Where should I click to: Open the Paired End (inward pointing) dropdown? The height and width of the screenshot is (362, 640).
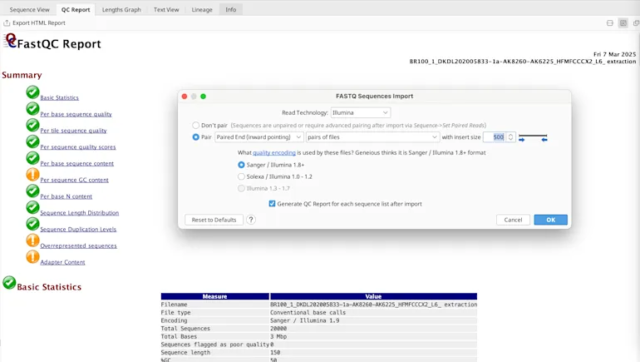tap(258, 137)
